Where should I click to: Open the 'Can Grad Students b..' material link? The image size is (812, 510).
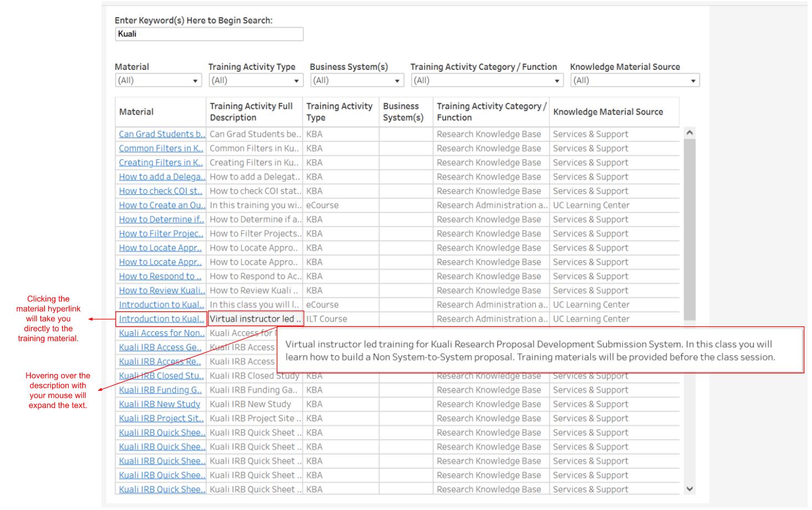point(162,134)
